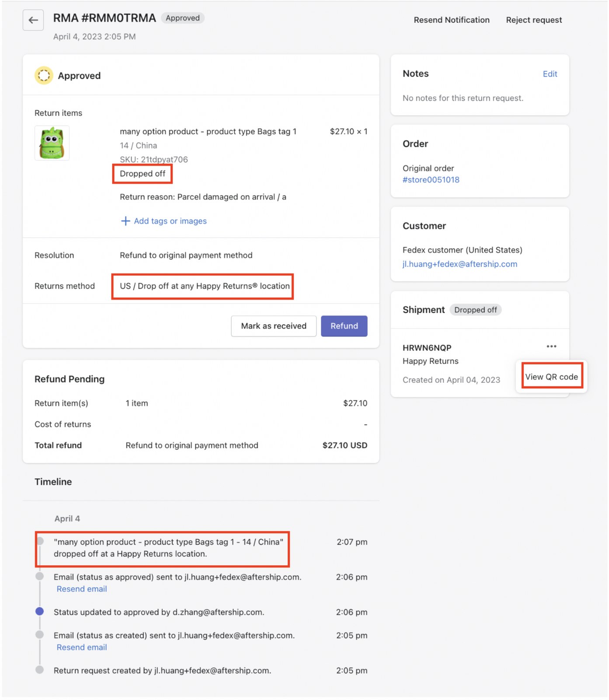Open original order #store0051018
Viewport: 609px width, 700px height.
pyautogui.click(x=431, y=180)
